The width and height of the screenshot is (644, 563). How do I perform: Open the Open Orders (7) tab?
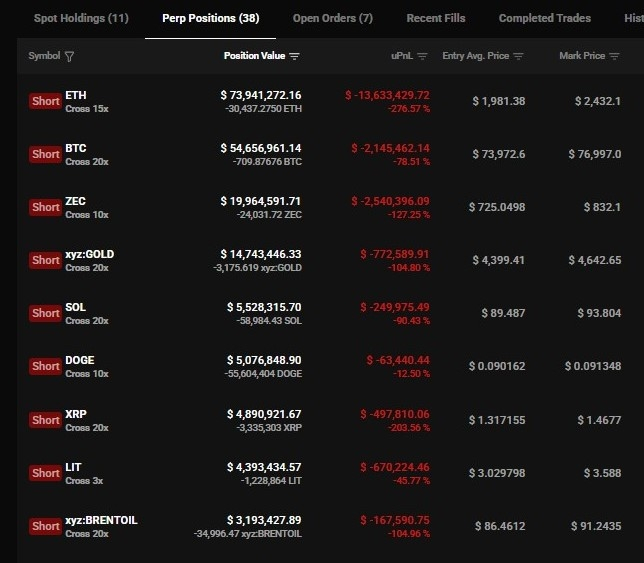[333, 18]
